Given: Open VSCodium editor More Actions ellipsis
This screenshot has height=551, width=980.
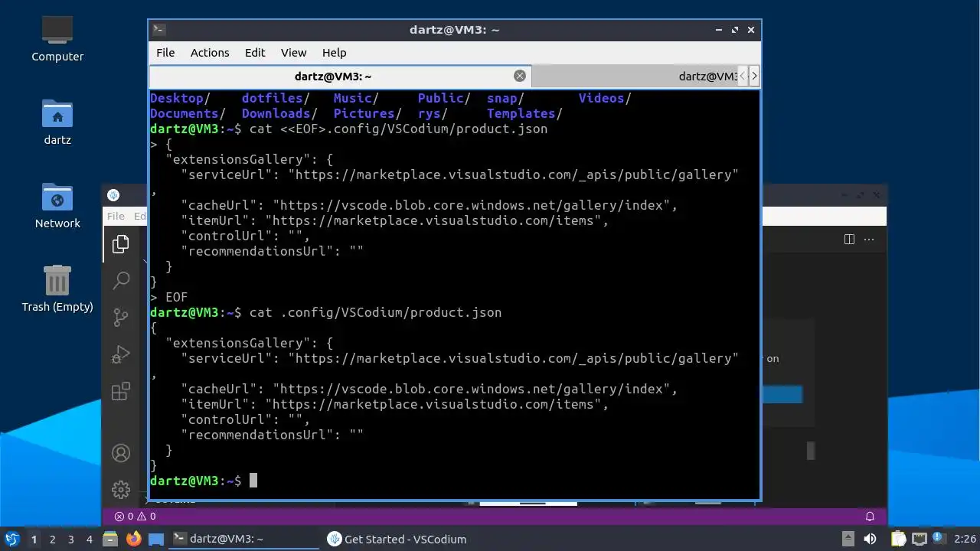Looking at the screenshot, I should [x=869, y=240].
